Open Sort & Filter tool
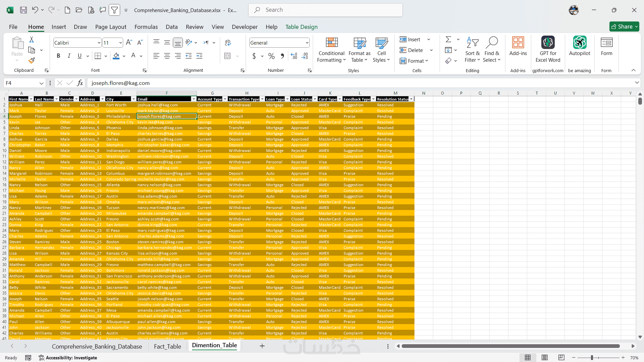Image resolution: width=644 pixels, height=362 pixels. [473, 50]
